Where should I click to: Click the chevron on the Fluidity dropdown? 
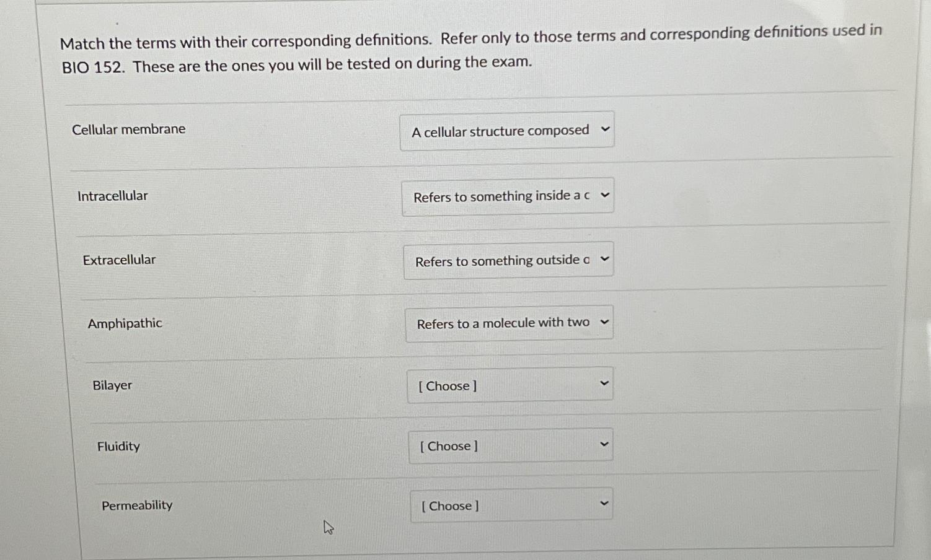(x=604, y=443)
